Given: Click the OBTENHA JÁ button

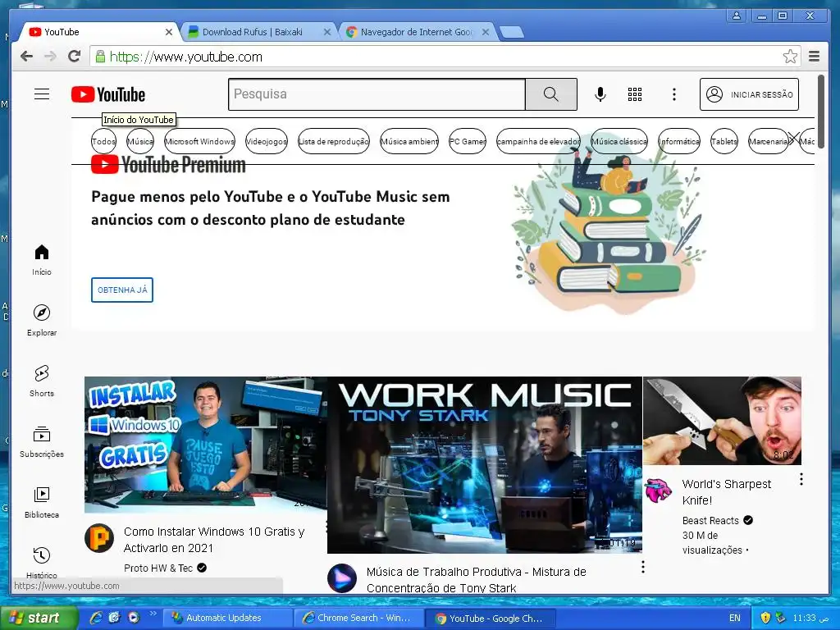Looking at the screenshot, I should (122, 290).
